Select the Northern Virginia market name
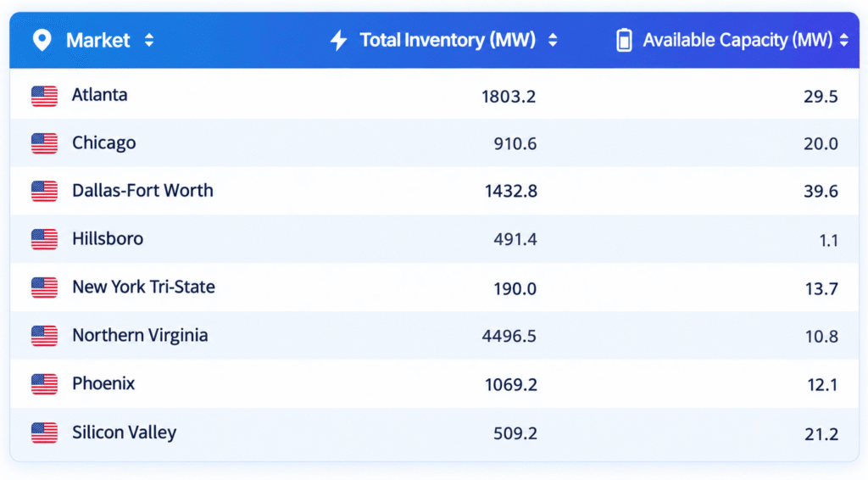Screen dimensions: 868x480 point(140,335)
